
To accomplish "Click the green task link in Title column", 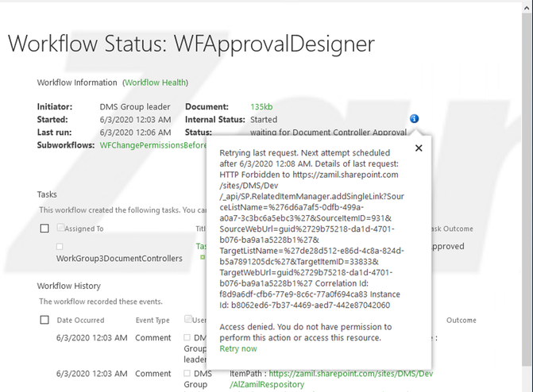I will point(201,246).
